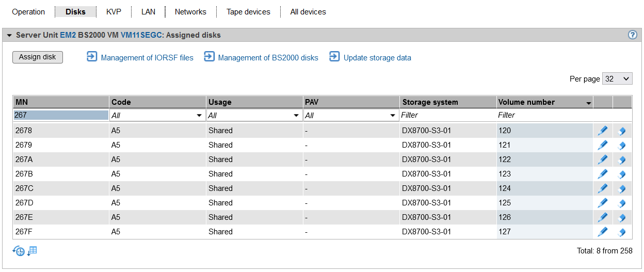Edit disk 267D using its pencil icon
This screenshot has height=272, width=644.
[x=602, y=203]
